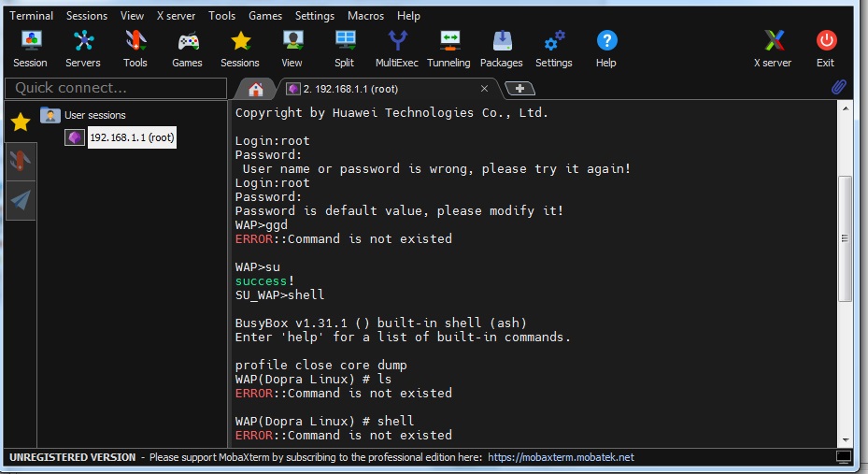
Task: Click the terminal scrollbar down arrow
Action: tap(845, 440)
